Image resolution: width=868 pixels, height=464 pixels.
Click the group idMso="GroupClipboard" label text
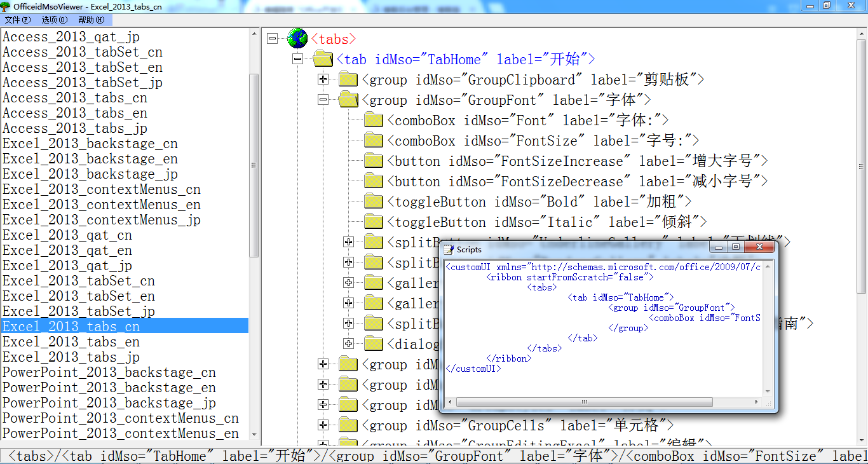pos(533,79)
